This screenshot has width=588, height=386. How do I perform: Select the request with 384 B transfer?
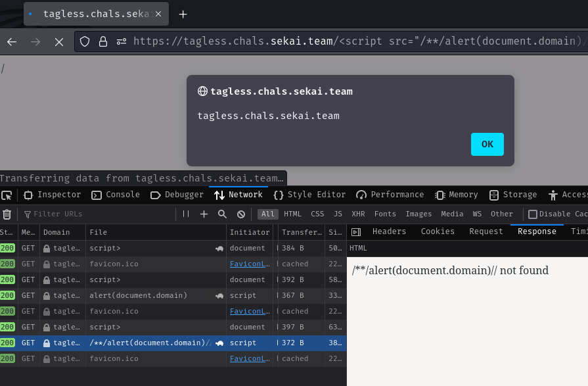click(x=173, y=248)
